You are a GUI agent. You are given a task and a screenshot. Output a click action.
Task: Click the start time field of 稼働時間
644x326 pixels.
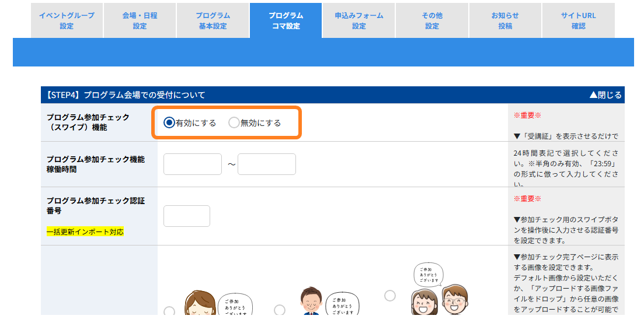pyautogui.click(x=193, y=164)
